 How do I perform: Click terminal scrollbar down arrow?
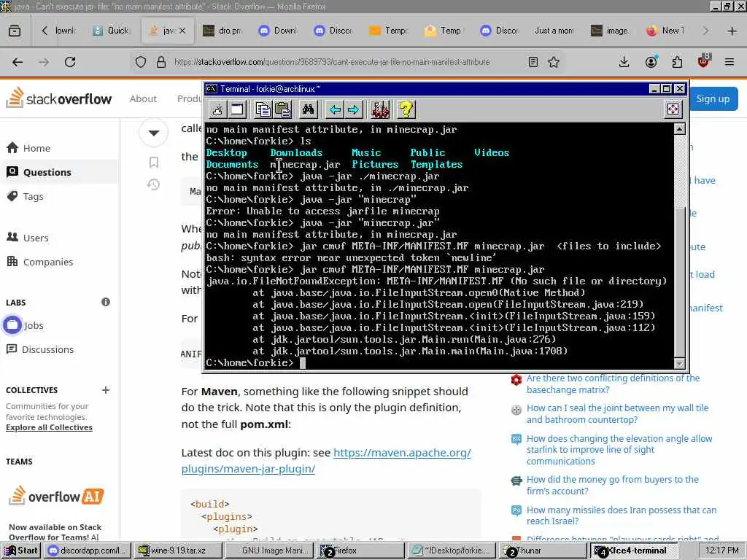(x=680, y=363)
